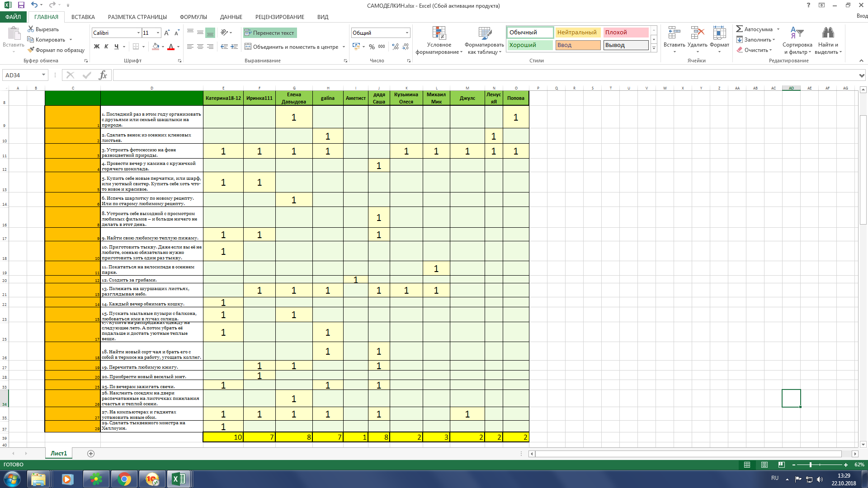Viewport: 868px width, 488px height.
Task: Click the insert function fx icon
Action: point(103,75)
